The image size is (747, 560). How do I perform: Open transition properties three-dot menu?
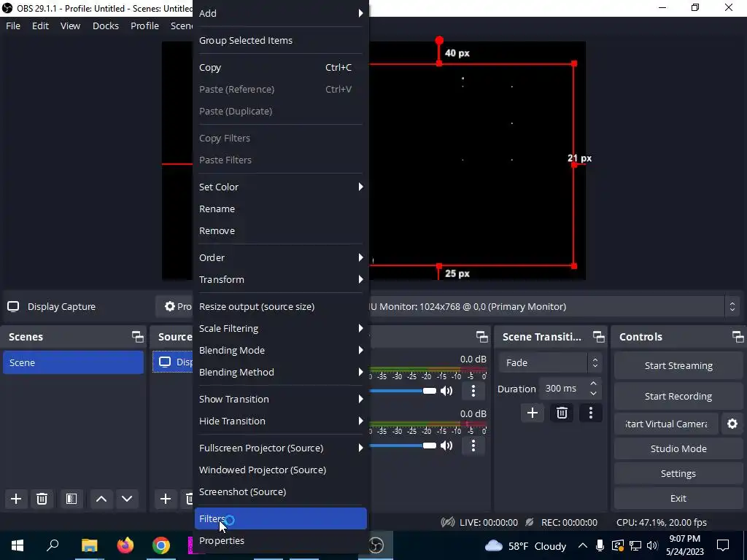pyautogui.click(x=591, y=413)
